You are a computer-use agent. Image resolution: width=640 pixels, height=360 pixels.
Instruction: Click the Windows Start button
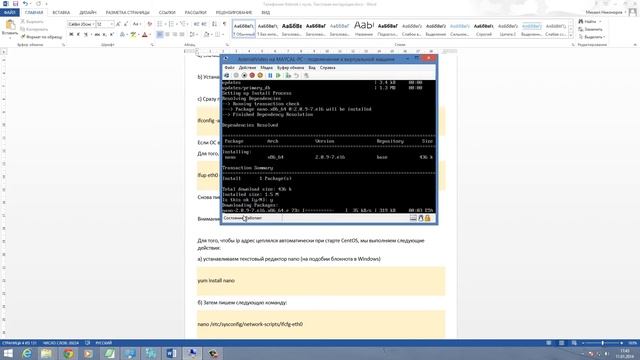coord(8,353)
